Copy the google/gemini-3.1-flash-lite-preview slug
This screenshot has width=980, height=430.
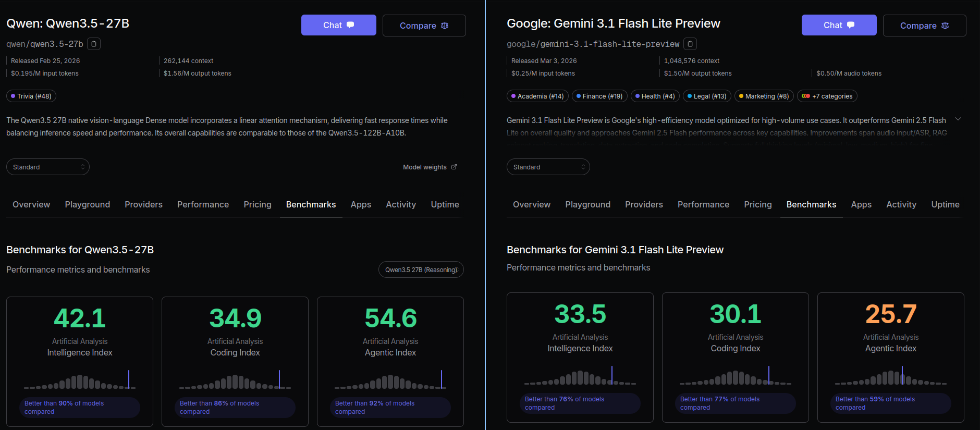690,44
